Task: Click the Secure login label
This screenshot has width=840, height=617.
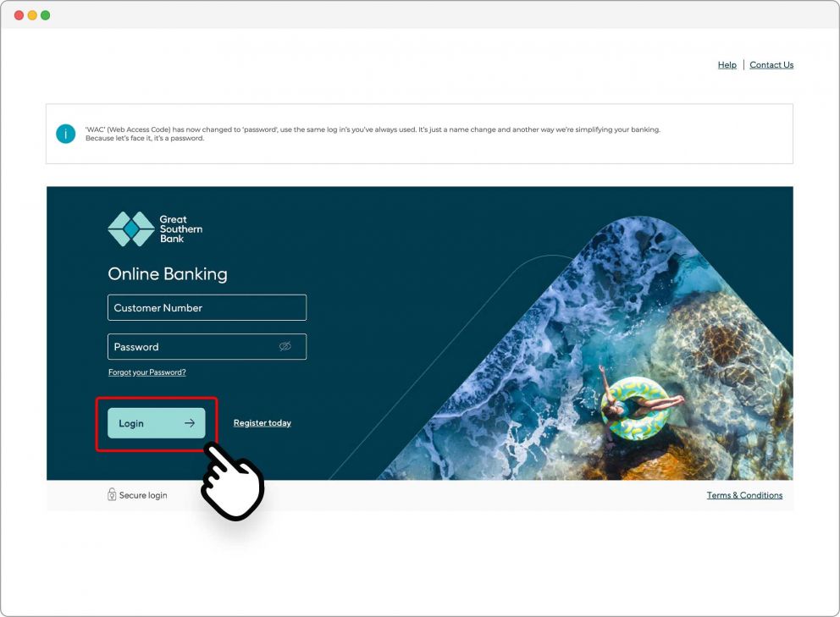Action: coord(143,495)
